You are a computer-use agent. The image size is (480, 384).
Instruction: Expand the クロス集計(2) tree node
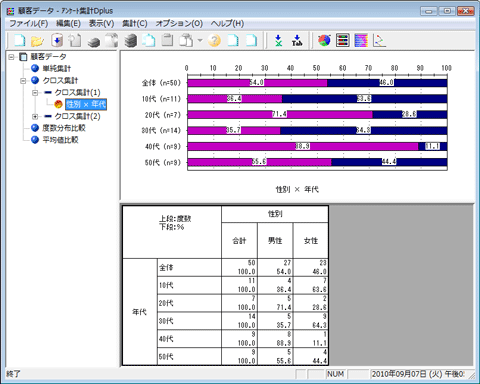[35, 116]
